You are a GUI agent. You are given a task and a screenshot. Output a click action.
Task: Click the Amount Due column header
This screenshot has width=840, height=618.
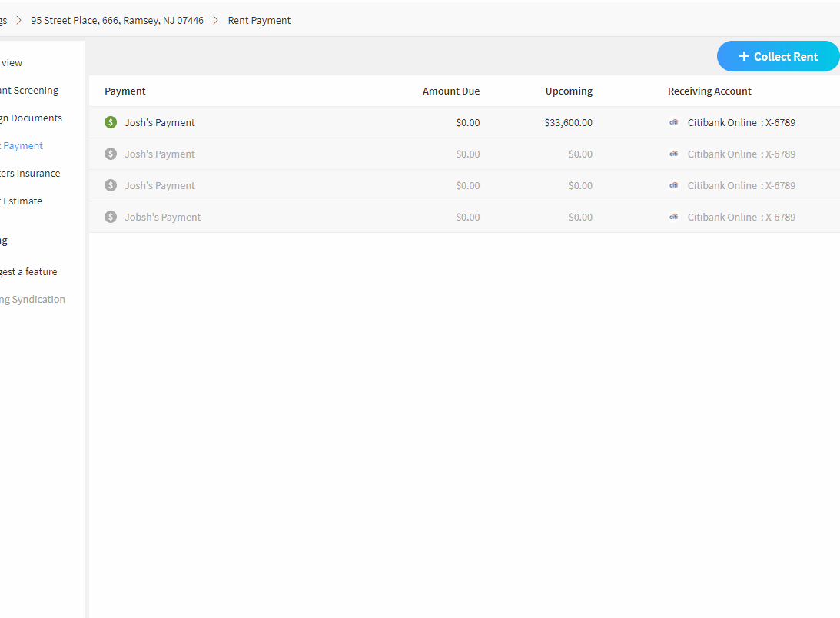pos(450,91)
